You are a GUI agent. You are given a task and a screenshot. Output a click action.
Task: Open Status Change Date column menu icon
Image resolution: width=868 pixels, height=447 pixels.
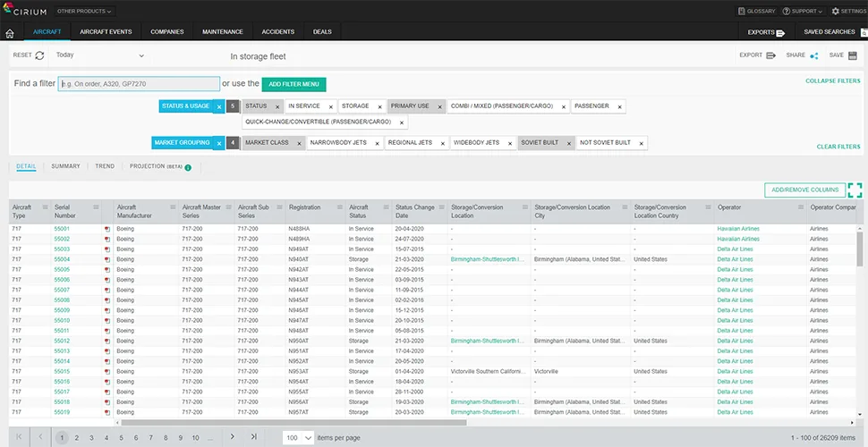tap(440, 207)
